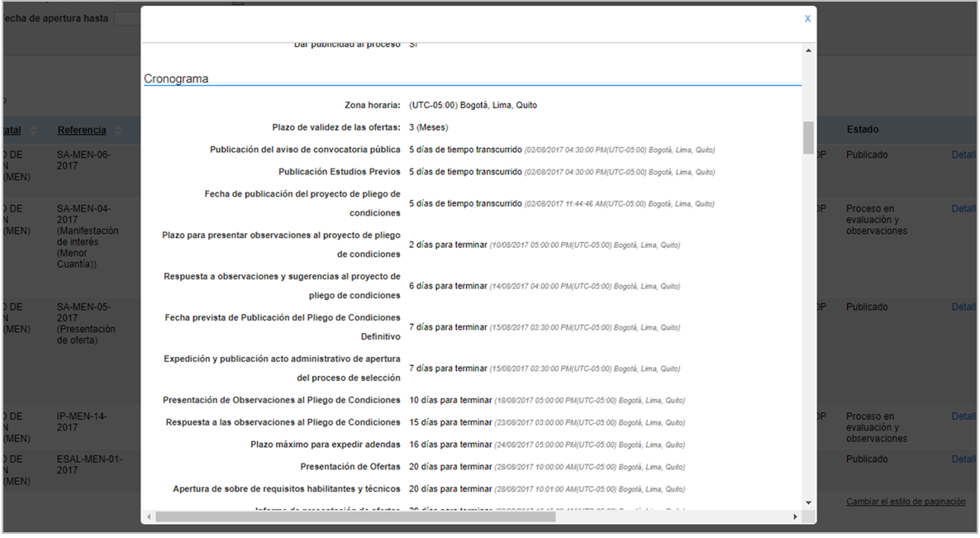Click 'Respuesta a las observaciones al Pliego' label
This screenshot has height=538, width=980.
(283, 422)
